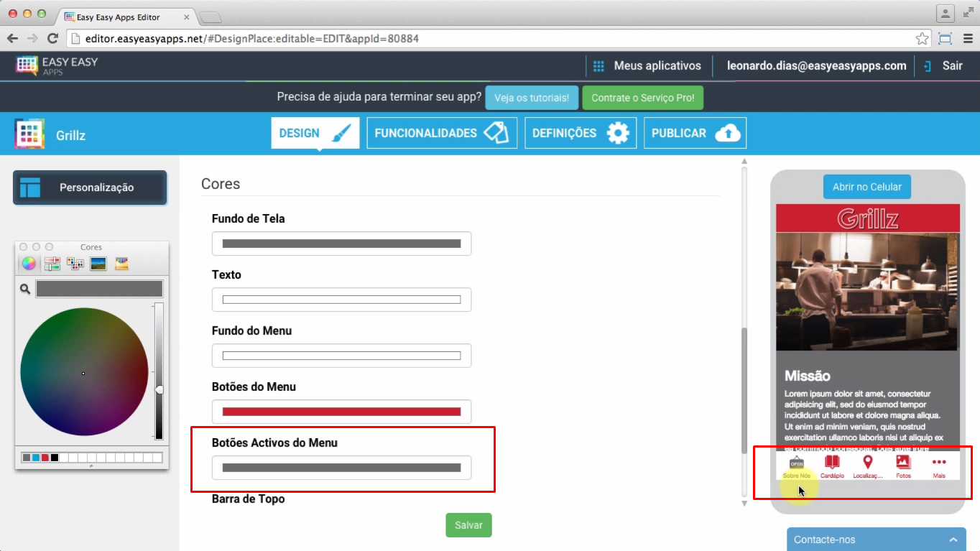Go to the Definições tab
Viewport: 980px width, 551px height.
click(580, 133)
